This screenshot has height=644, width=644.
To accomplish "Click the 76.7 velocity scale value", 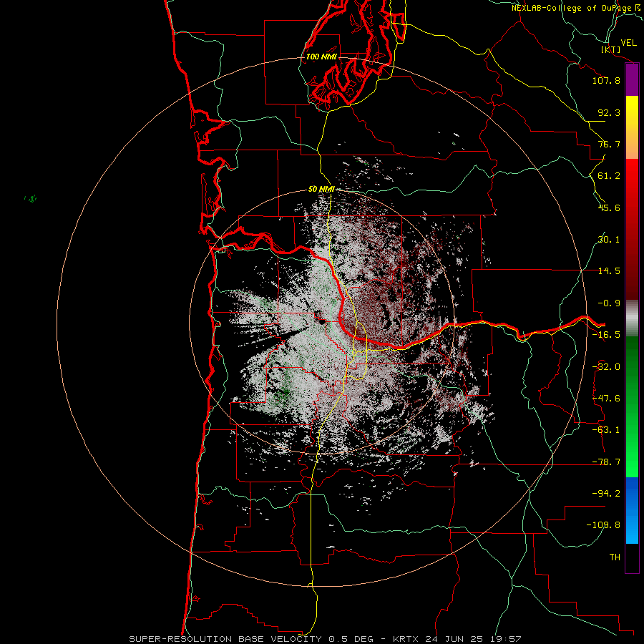I will pos(609,144).
